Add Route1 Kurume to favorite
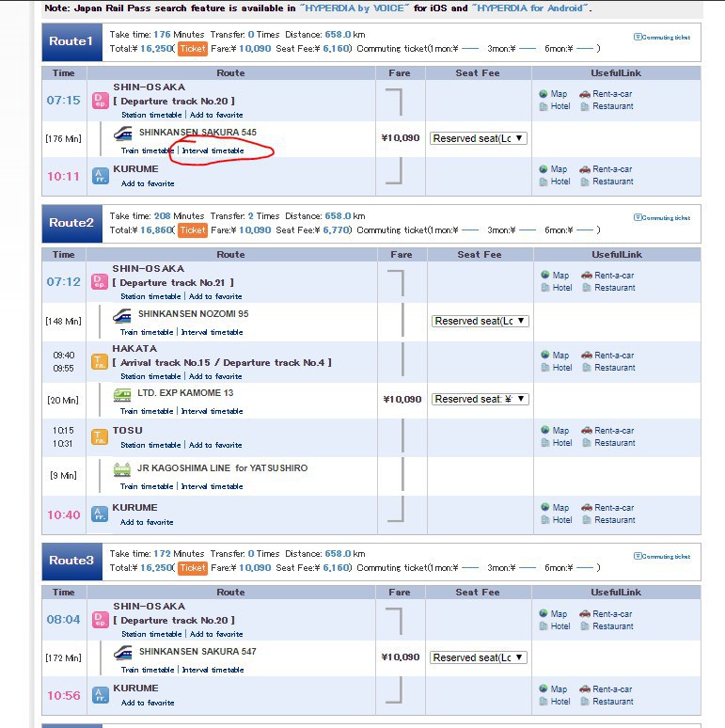This screenshot has height=728, width=725. [148, 183]
